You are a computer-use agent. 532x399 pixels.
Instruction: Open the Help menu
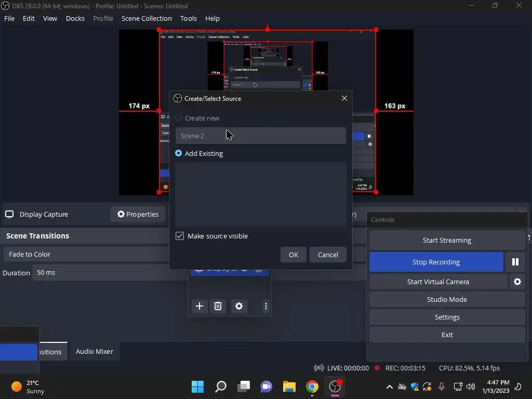[x=212, y=18]
